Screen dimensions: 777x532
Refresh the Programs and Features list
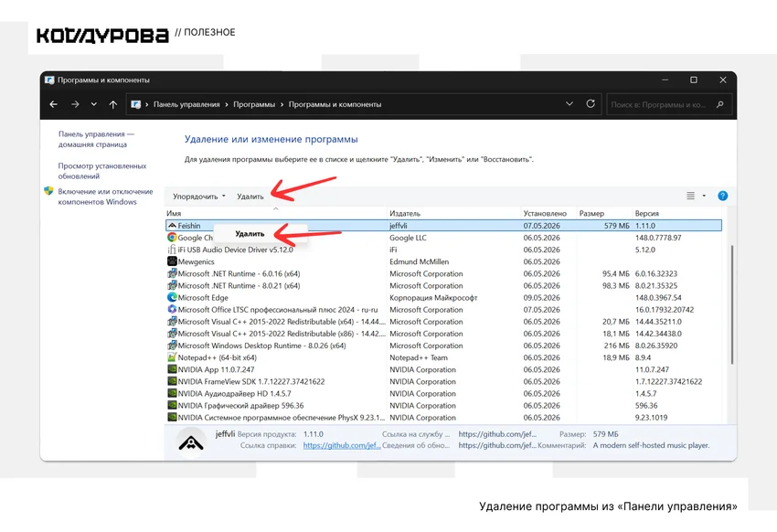click(591, 104)
